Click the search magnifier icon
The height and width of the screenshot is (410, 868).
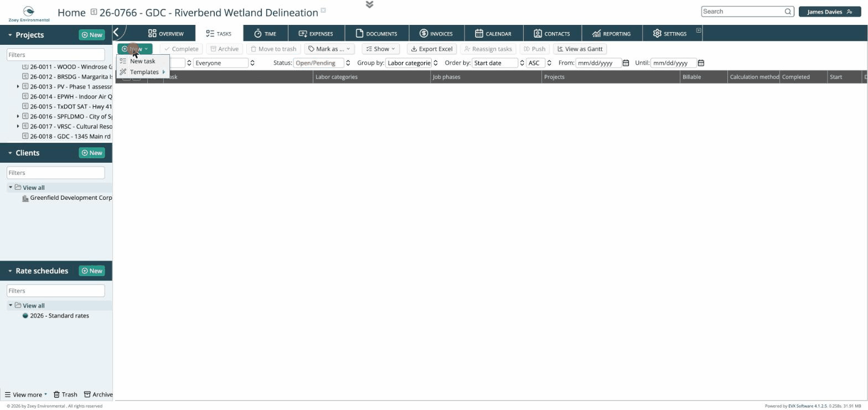788,11
